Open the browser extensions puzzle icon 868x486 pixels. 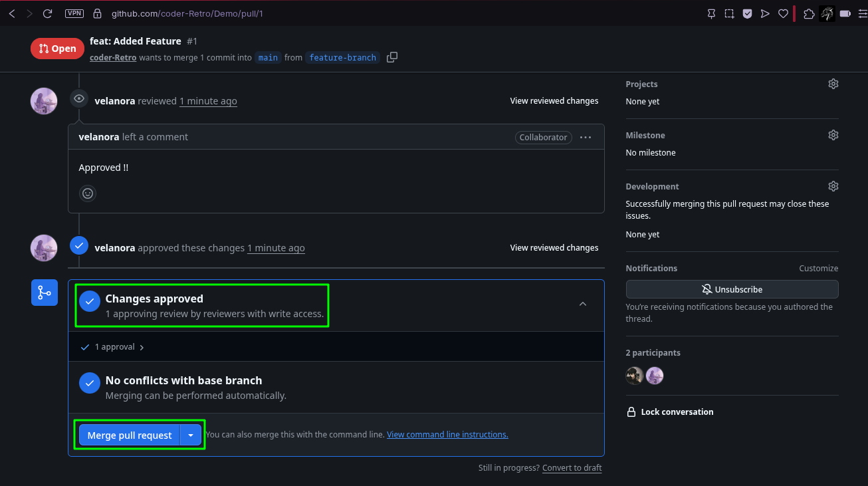809,13
